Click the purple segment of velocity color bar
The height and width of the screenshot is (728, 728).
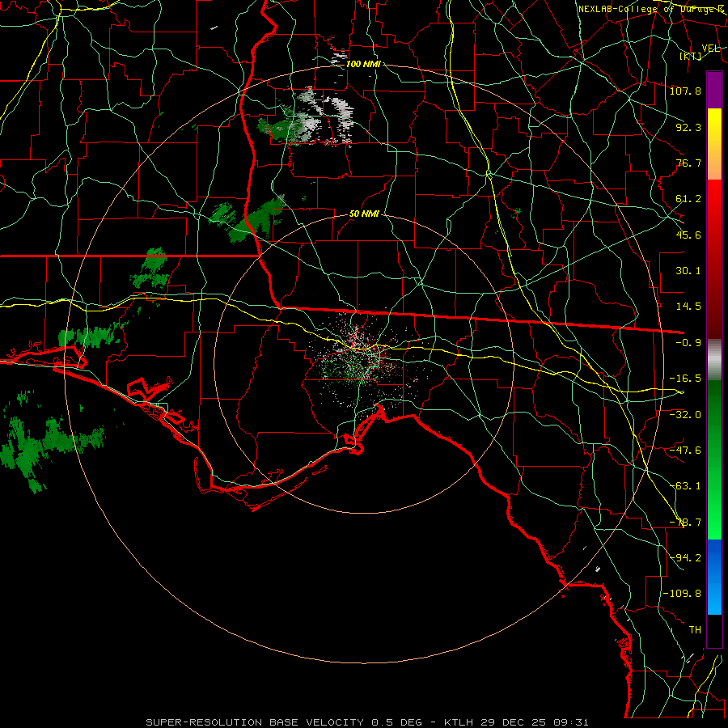714,90
